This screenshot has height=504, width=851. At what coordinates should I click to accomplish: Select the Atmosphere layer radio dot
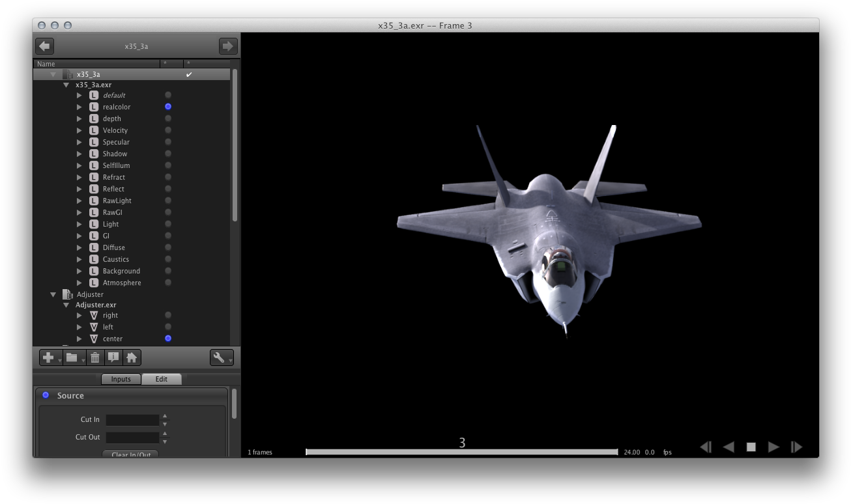click(168, 283)
